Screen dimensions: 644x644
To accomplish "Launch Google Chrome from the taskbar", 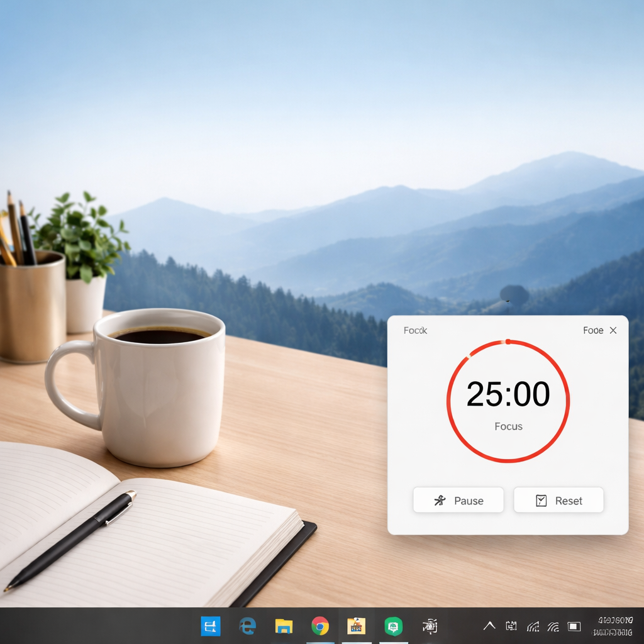I will (321, 626).
